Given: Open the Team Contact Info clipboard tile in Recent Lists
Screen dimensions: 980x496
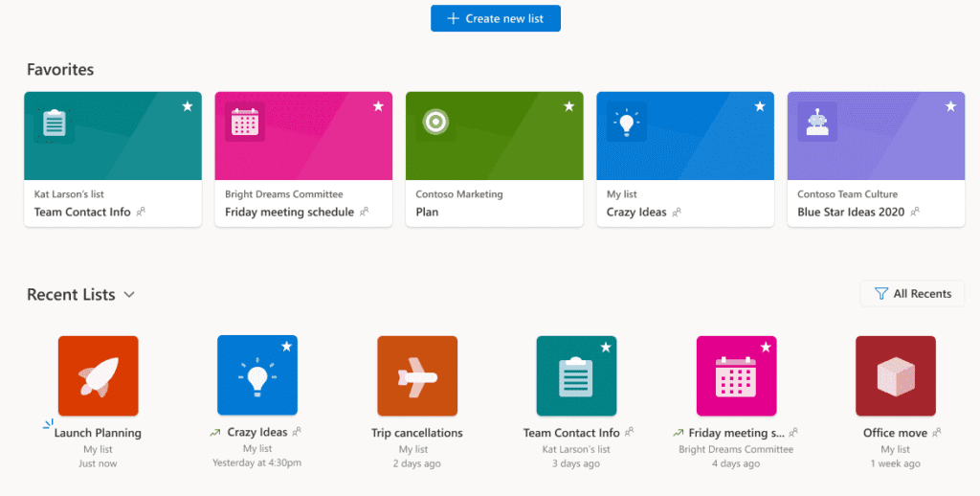Looking at the screenshot, I should tap(576, 376).
